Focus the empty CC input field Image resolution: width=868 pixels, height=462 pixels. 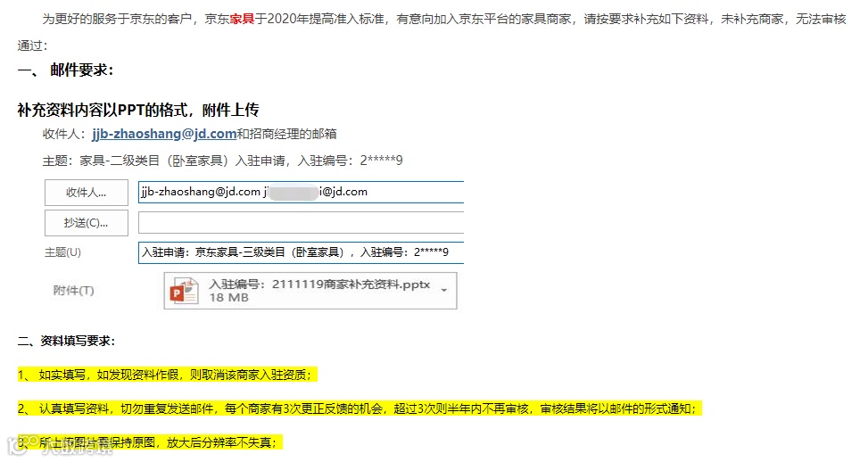click(x=301, y=223)
